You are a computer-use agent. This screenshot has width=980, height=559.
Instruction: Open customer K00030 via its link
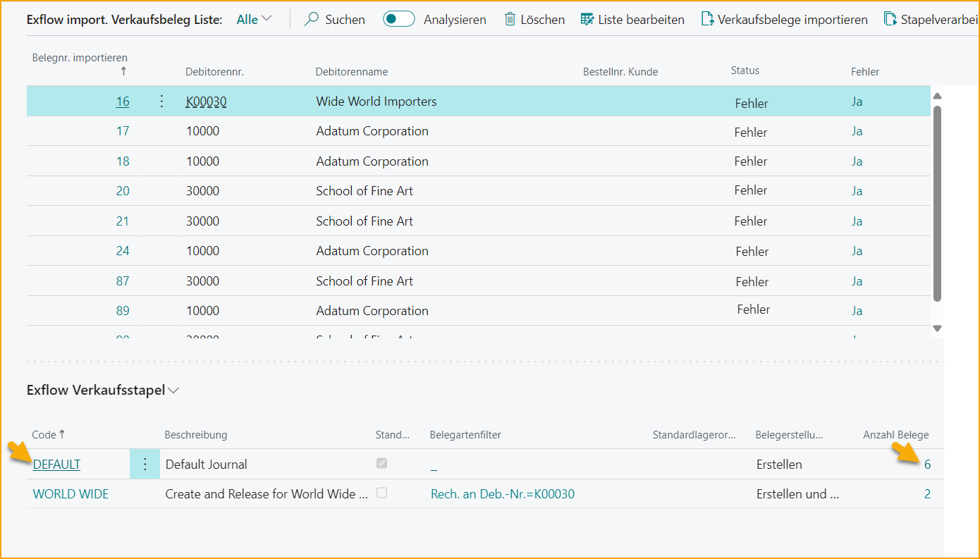205,101
